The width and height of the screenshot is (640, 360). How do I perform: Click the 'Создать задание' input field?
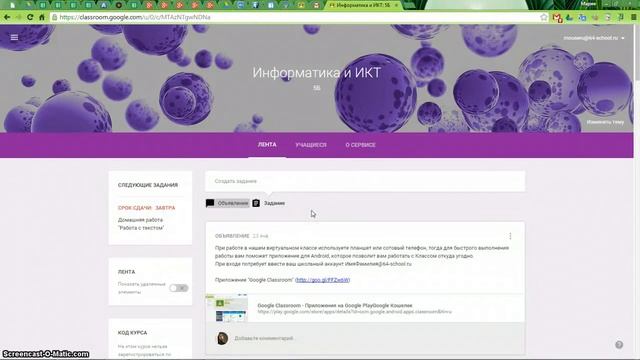click(365, 181)
